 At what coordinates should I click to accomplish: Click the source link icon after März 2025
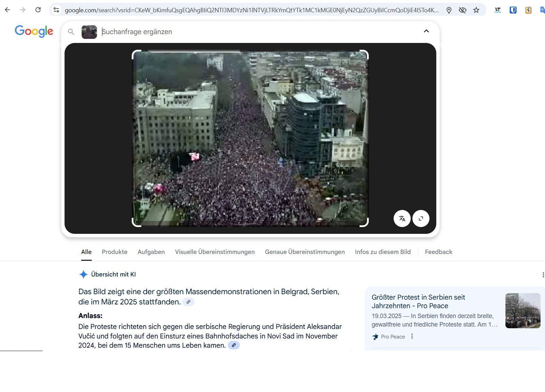188,302
